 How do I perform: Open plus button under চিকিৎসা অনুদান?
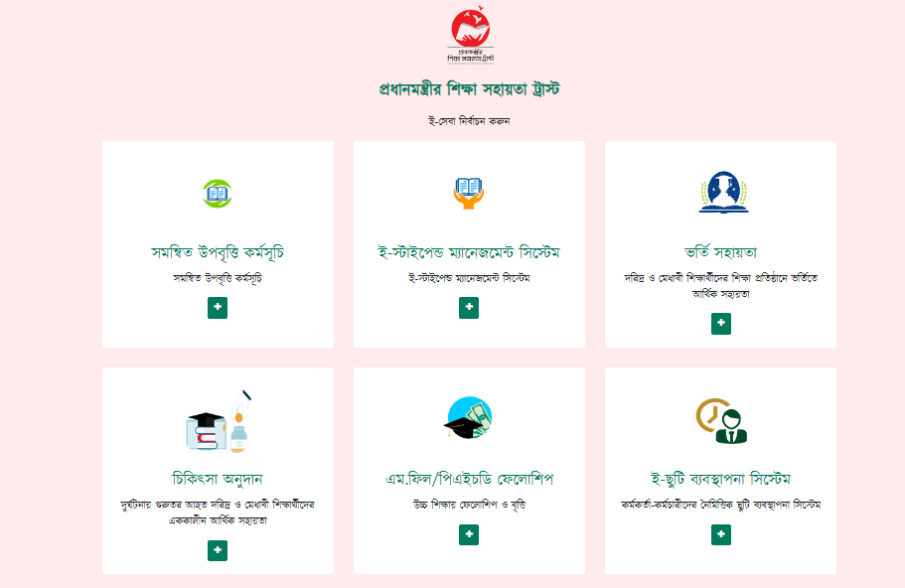[218, 550]
